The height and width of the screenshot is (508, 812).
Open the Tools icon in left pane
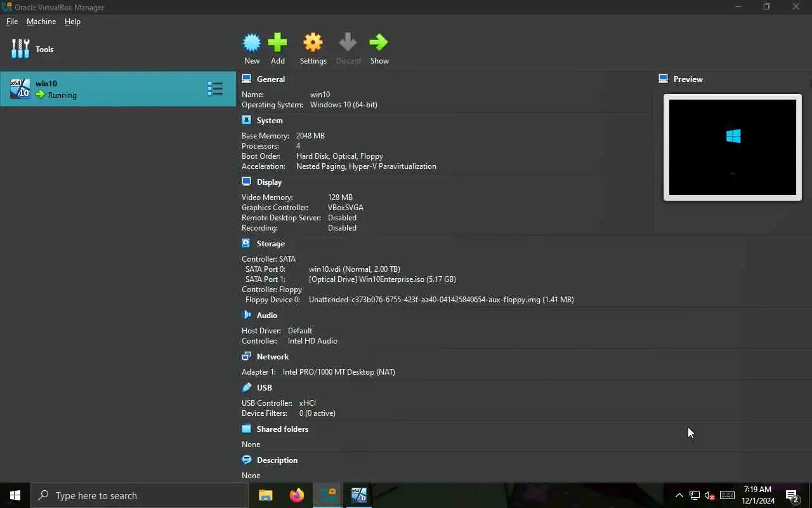pyautogui.click(x=20, y=49)
